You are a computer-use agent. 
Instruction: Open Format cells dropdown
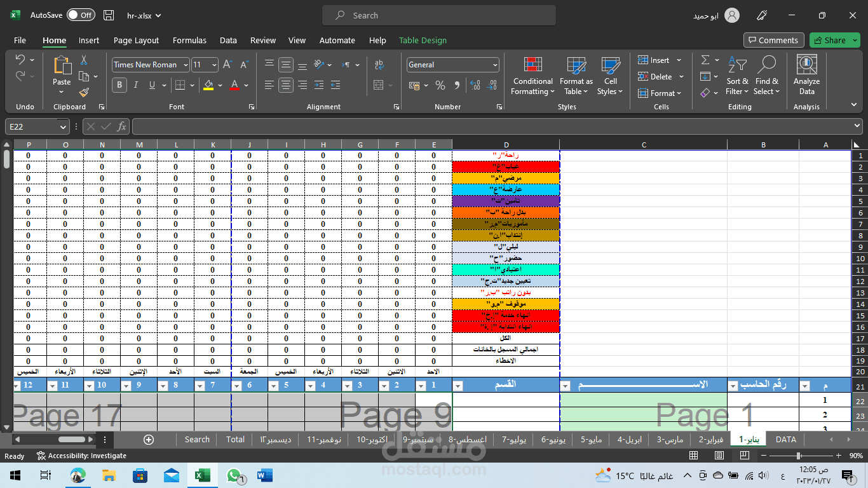pyautogui.click(x=660, y=93)
